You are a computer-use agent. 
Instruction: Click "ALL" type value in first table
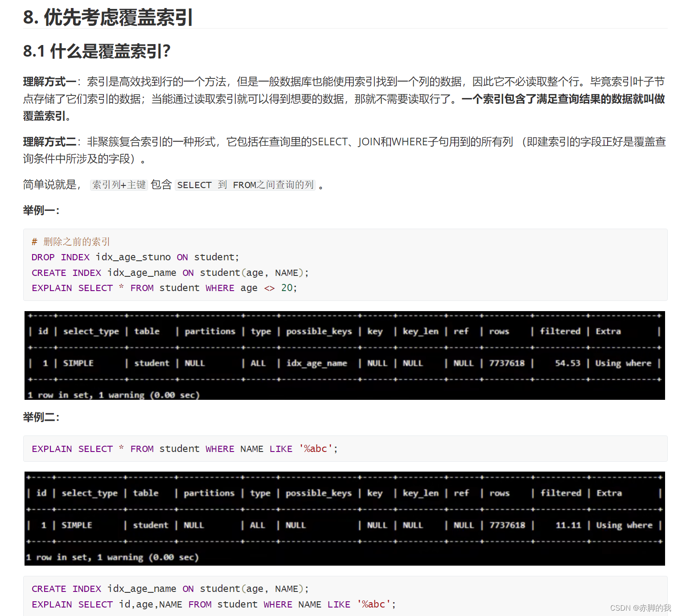[258, 363]
